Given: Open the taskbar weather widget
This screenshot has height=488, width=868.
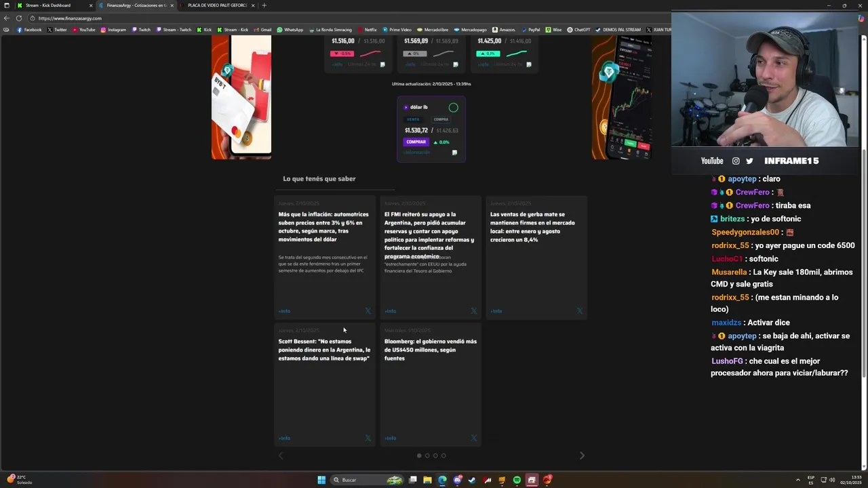Looking at the screenshot, I should click(x=20, y=479).
